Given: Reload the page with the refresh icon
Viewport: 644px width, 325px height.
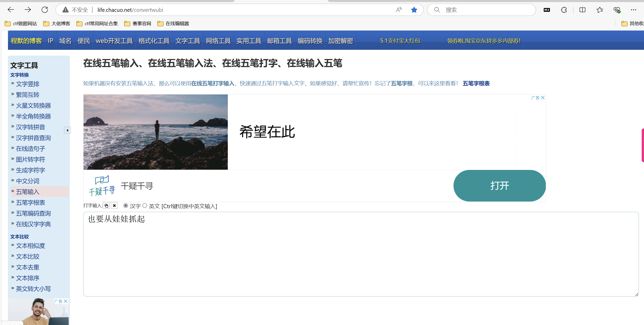Looking at the screenshot, I should pyautogui.click(x=45, y=10).
